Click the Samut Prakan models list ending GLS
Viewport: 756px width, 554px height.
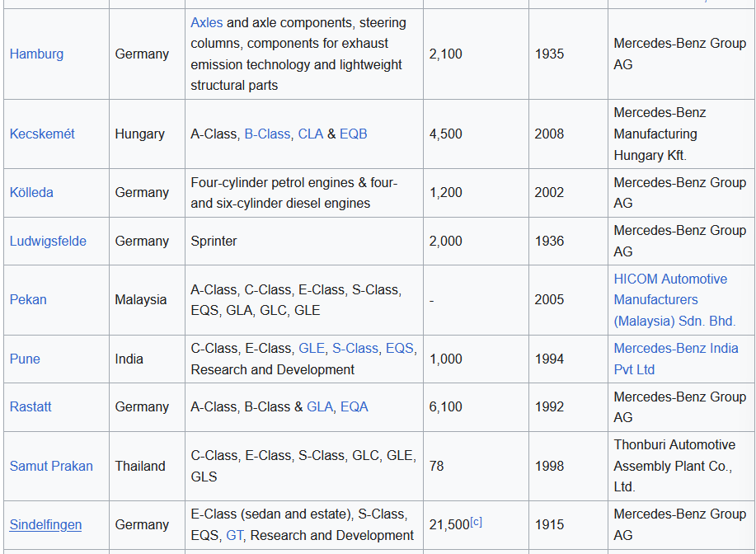[x=303, y=466]
